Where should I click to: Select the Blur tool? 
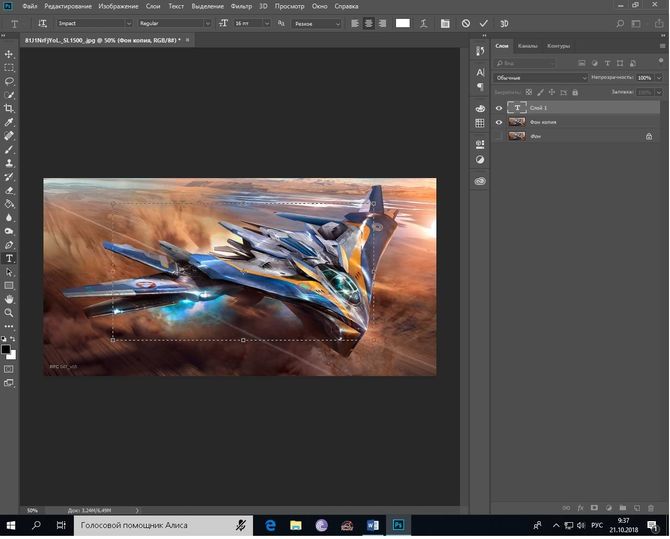(9, 218)
